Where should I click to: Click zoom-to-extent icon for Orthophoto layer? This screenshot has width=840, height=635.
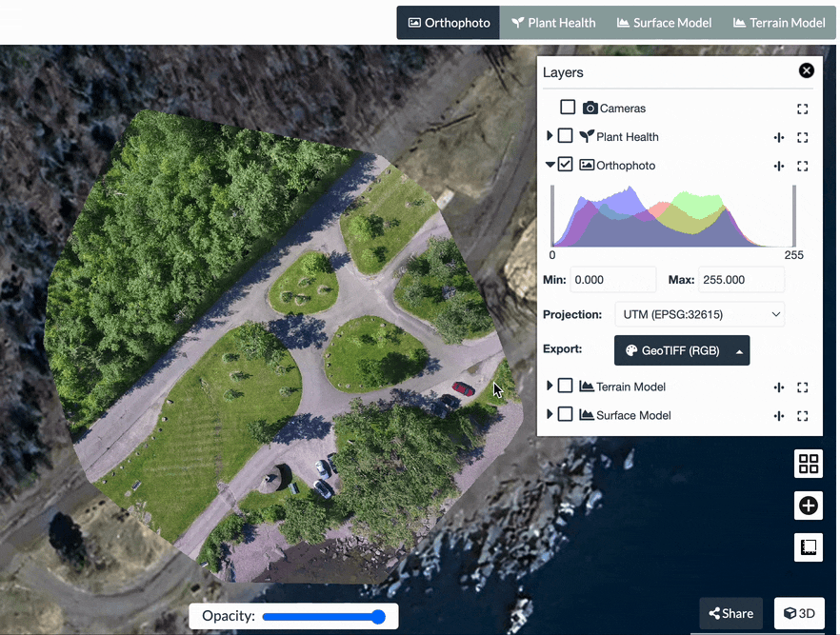pyautogui.click(x=803, y=166)
